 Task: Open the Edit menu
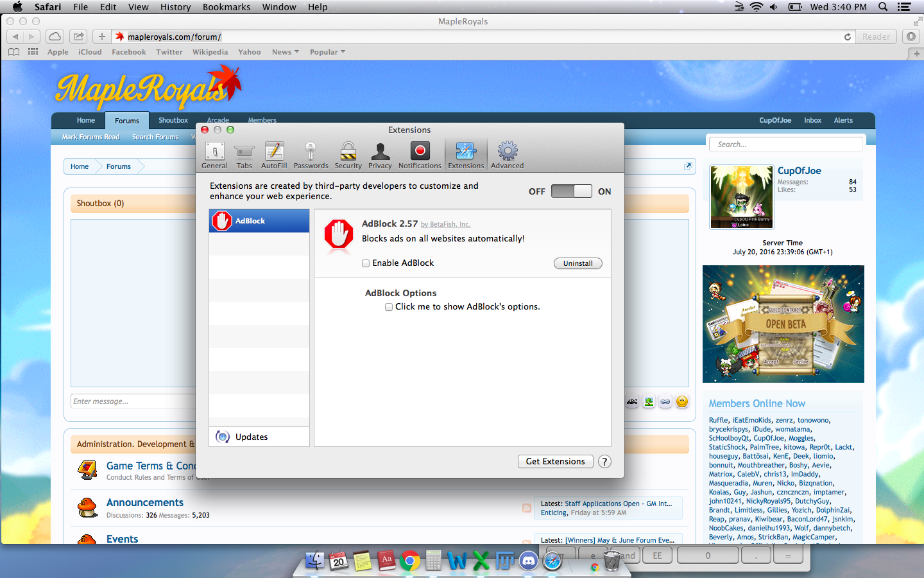click(x=108, y=7)
